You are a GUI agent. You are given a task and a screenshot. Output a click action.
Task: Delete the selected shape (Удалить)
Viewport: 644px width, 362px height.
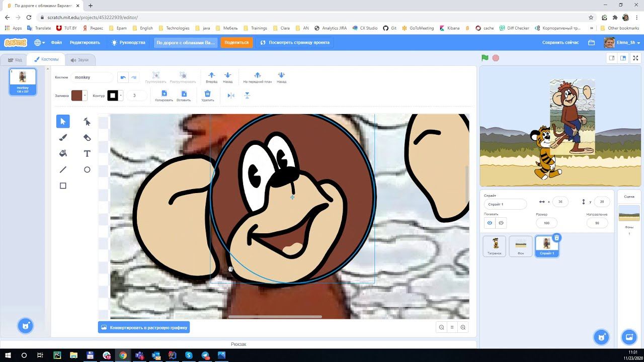point(207,96)
